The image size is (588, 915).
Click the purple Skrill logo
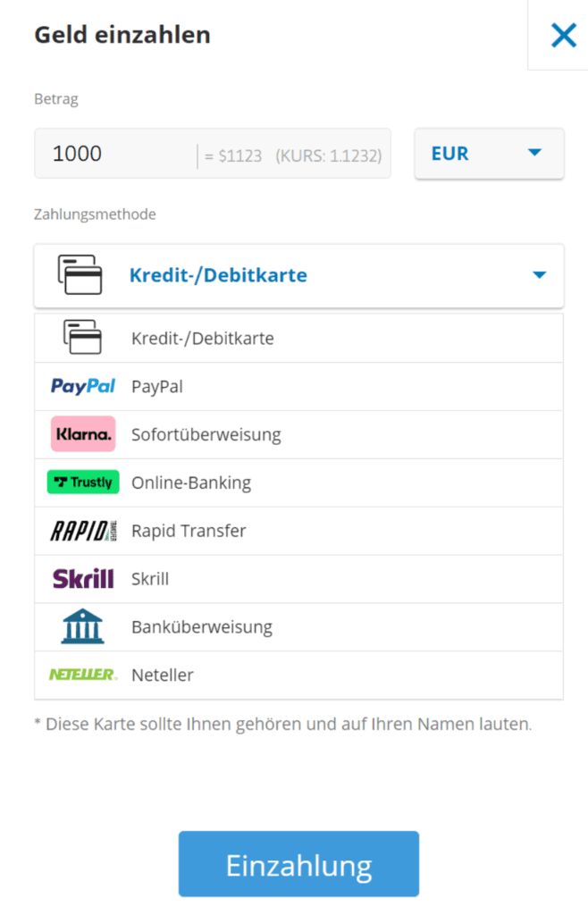pos(82,578)
